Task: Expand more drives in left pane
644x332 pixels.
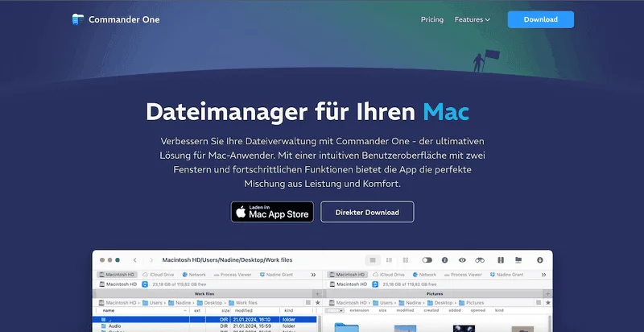Action: pyautogui.click(x=313, y=275)
